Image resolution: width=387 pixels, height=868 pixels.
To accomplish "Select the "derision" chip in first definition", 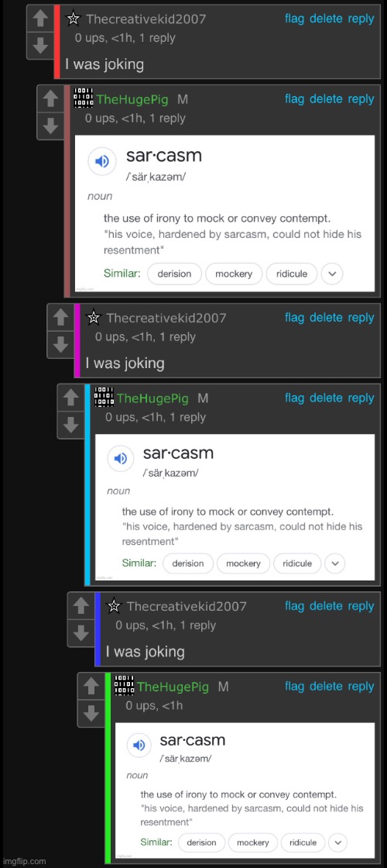I will 174,274.
